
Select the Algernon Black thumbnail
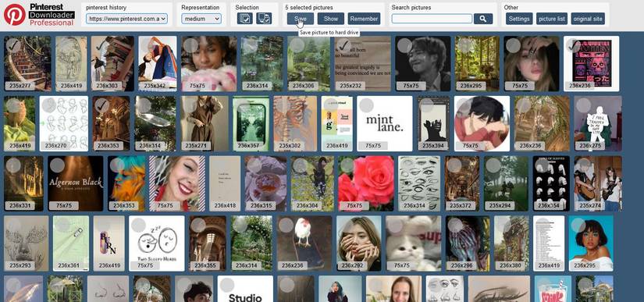[76, 183]
